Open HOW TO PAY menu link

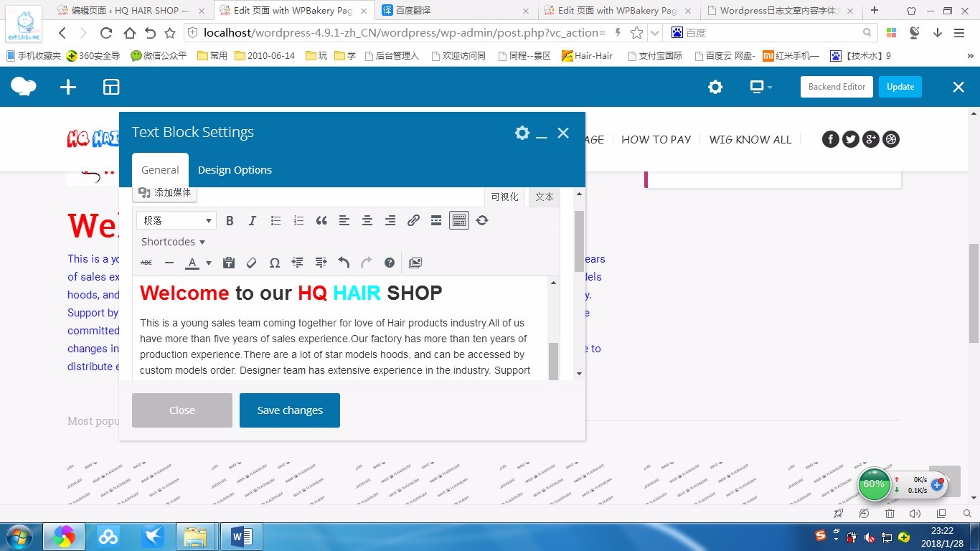tap(656, 139)
